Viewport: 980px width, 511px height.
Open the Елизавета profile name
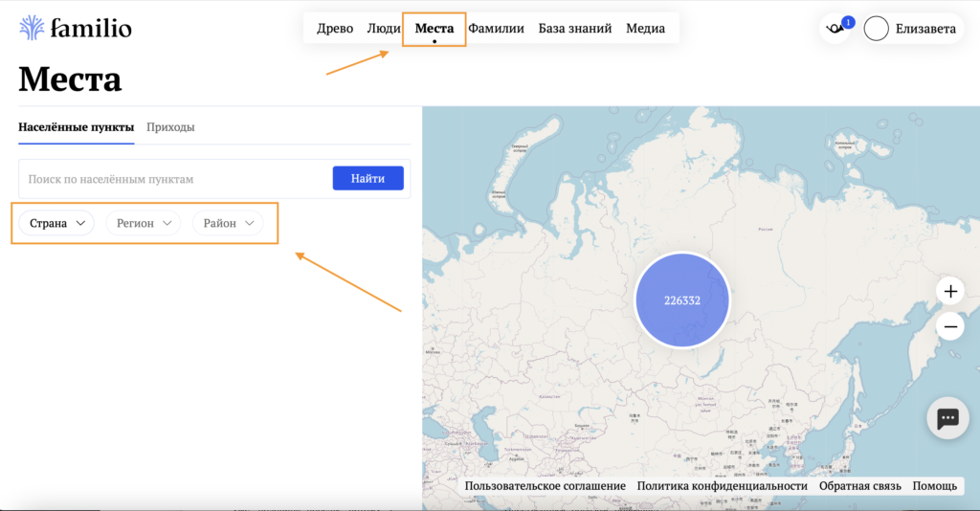(x=925, y=29)
